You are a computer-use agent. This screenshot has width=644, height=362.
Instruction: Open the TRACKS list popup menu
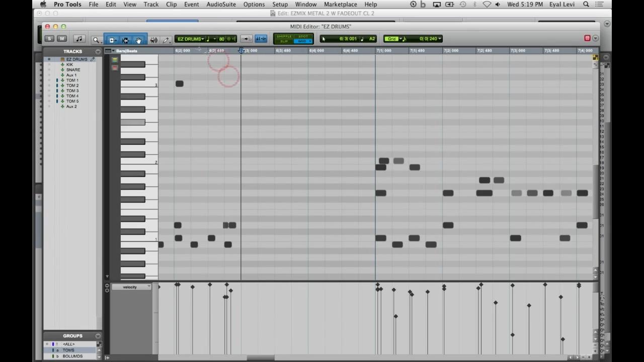(98, 52)
